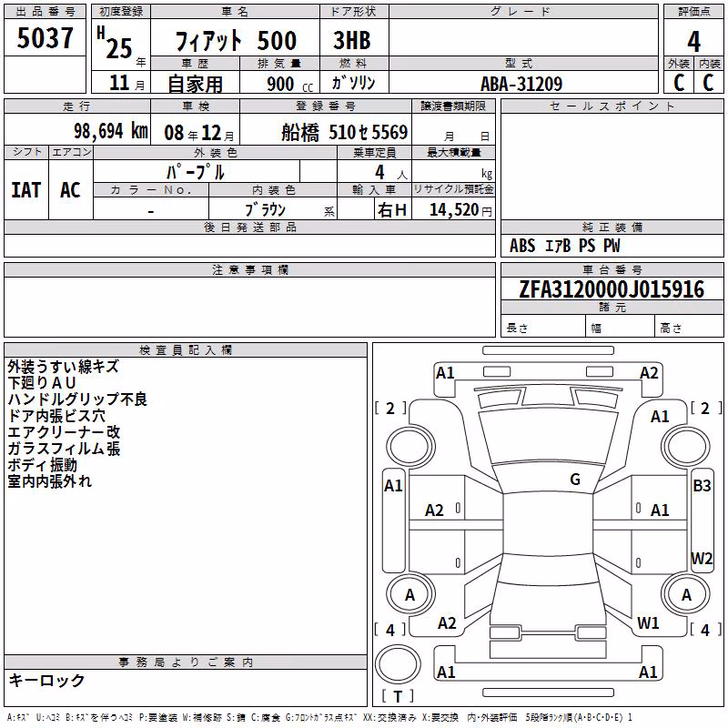Click the rear-right wheel marked A
The height and width of the screenshot is (728, 728).
[x=686, y=594]
